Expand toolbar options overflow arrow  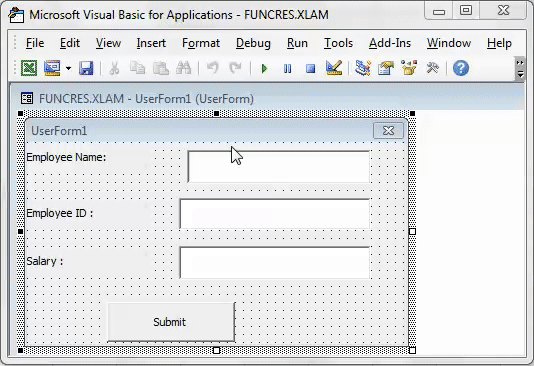[520, 68]
